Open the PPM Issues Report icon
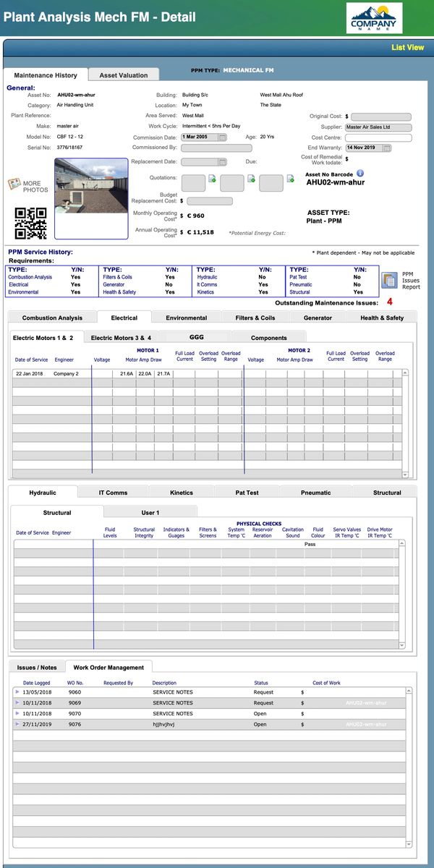This screenshot has width=434, height=868. pos(389,280)
